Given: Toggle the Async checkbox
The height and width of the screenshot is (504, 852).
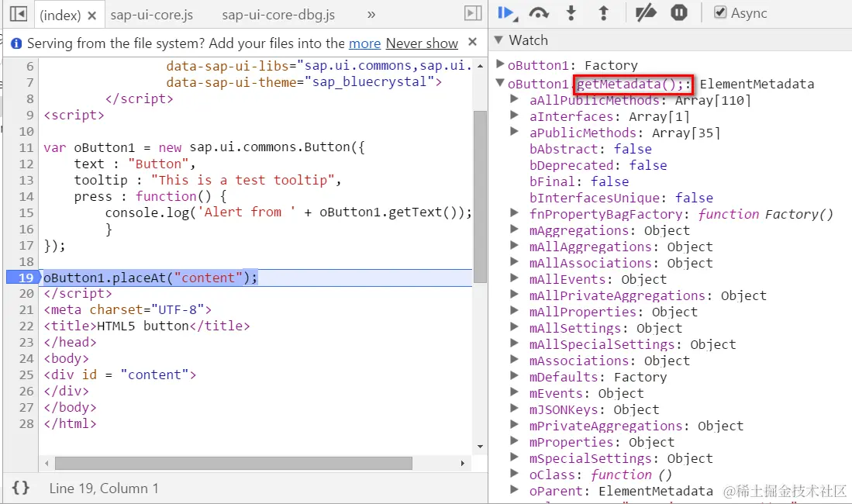Looking at the screenshot, I should click(x=720, y=12).
